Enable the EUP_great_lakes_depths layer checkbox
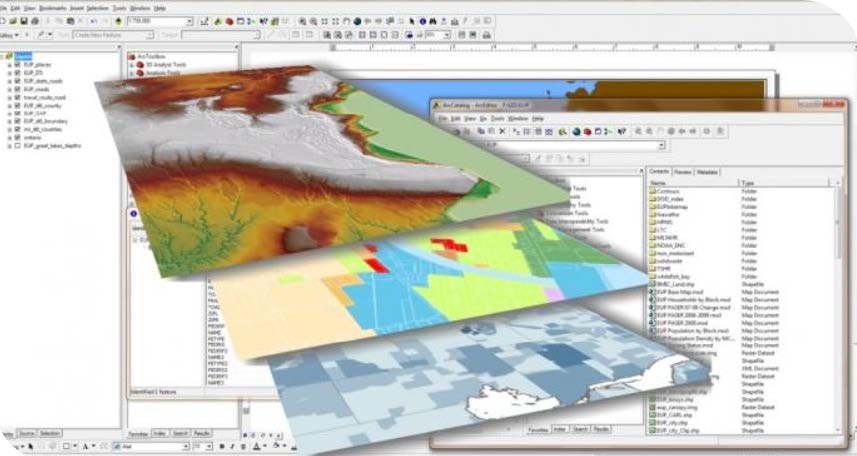857x456 pixels. (18, 145)
